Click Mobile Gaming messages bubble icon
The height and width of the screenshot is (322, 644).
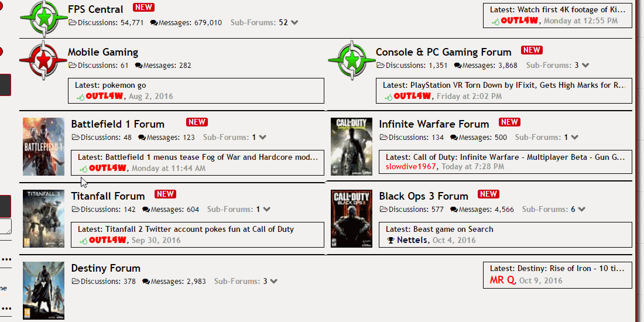(x=138, y=66)
